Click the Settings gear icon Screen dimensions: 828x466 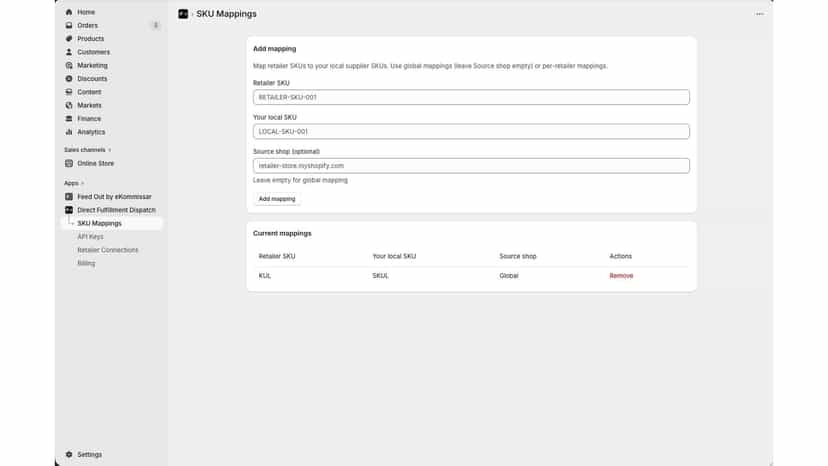coord(69,454)
